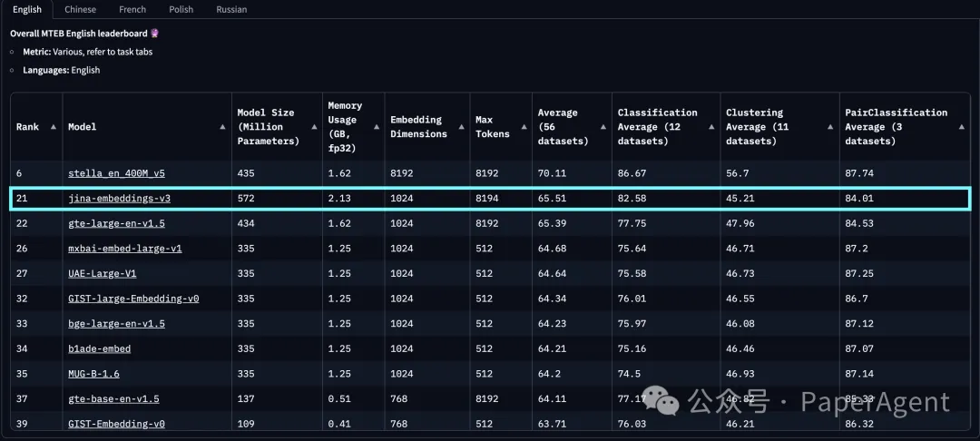Select average score 70.11 cell
The height and width of the screenshot is (441, 980).
tap(572, 173)
